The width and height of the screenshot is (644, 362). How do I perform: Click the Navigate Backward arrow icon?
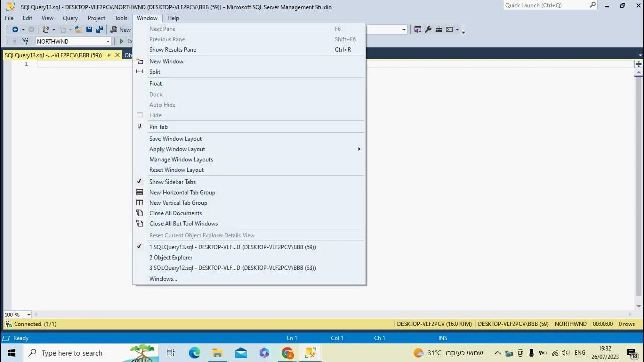tap(15, 30)
